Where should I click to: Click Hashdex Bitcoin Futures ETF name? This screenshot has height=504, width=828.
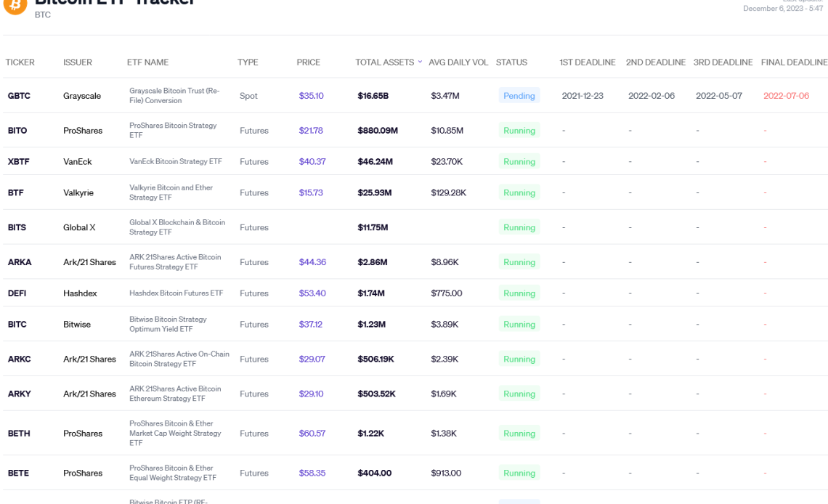tap(176, 293)
